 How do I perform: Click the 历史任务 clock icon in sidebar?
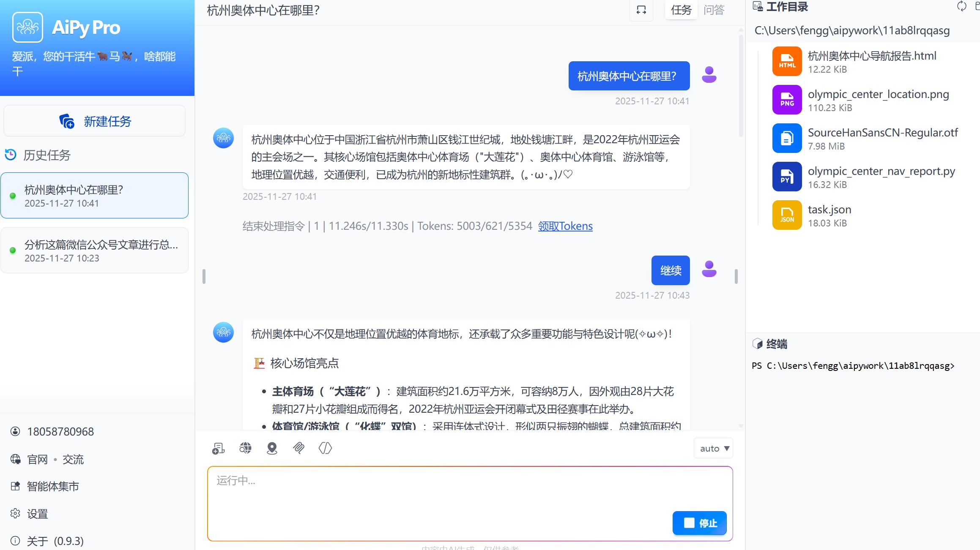11,155
